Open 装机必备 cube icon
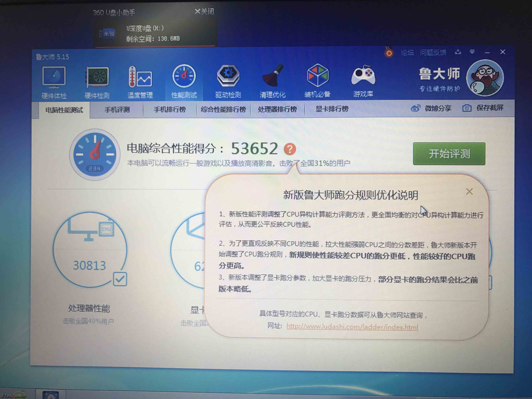Viewport: 532px width, 399px height. pyautogui.click(x=318, y=75)
